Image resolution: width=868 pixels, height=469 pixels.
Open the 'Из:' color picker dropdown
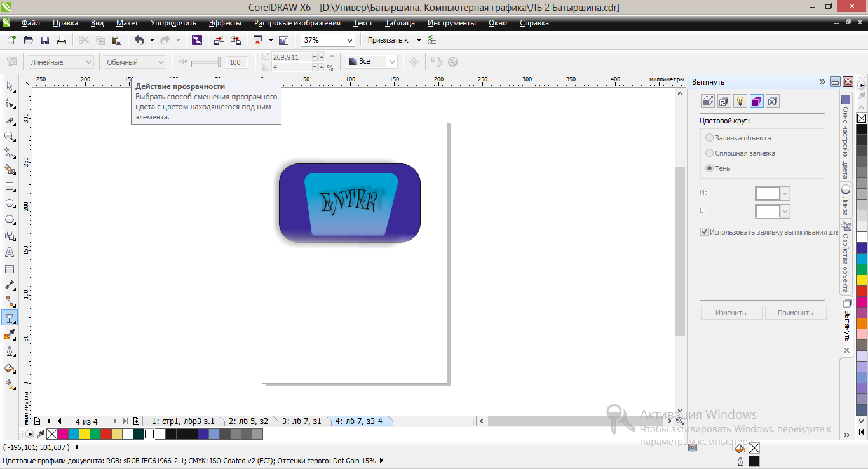coord(785,193)
